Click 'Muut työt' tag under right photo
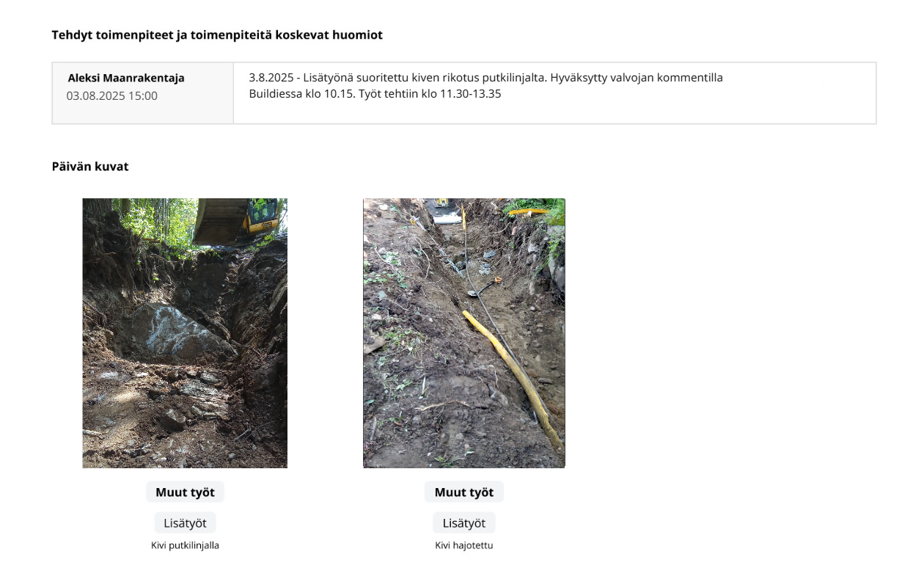 pos(464,492)
